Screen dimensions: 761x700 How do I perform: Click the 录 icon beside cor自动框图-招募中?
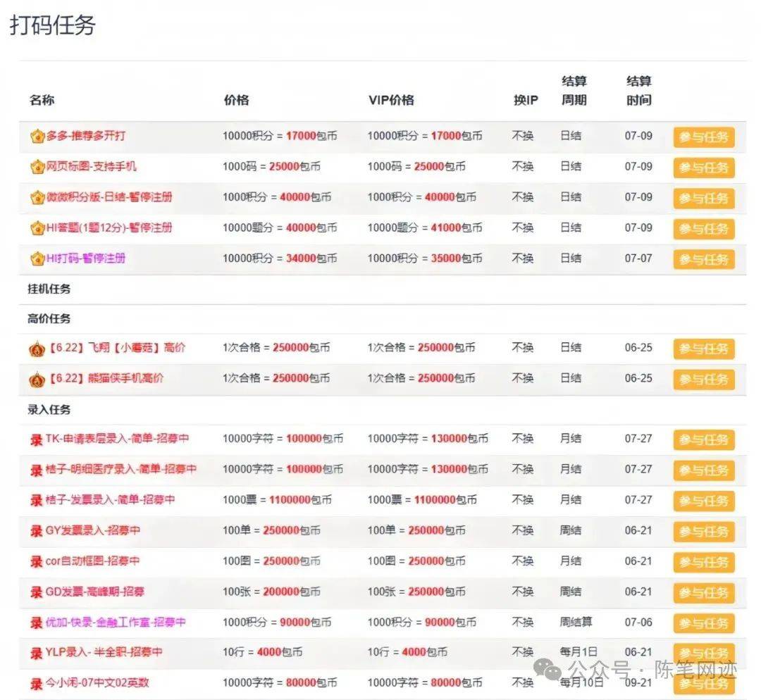click(37, 562)
